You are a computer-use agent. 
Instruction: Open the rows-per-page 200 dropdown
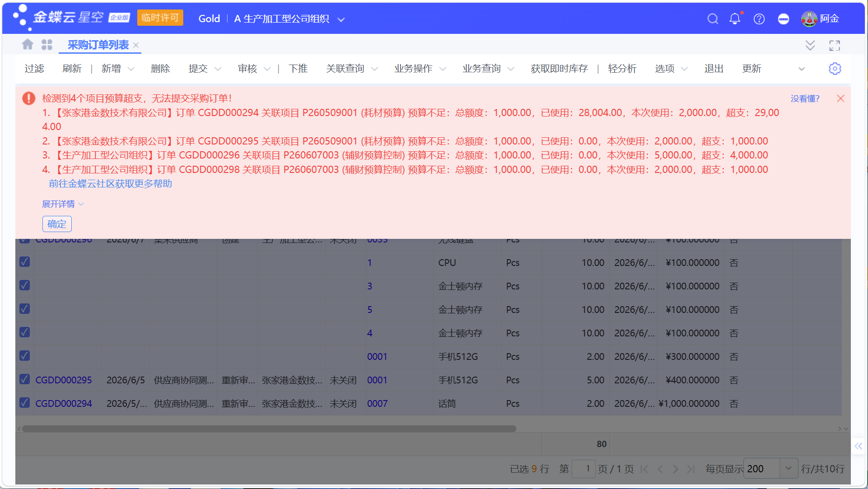[789, 469]
